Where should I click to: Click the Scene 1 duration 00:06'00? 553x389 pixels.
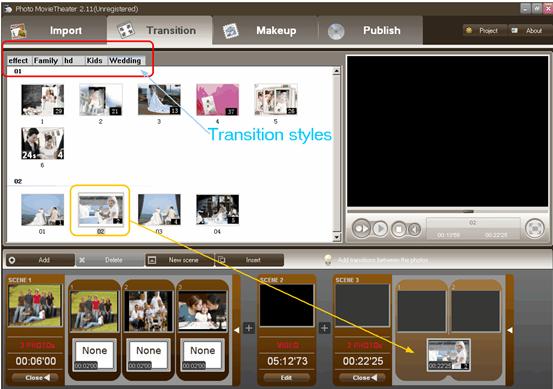click(x=36, y=361)
